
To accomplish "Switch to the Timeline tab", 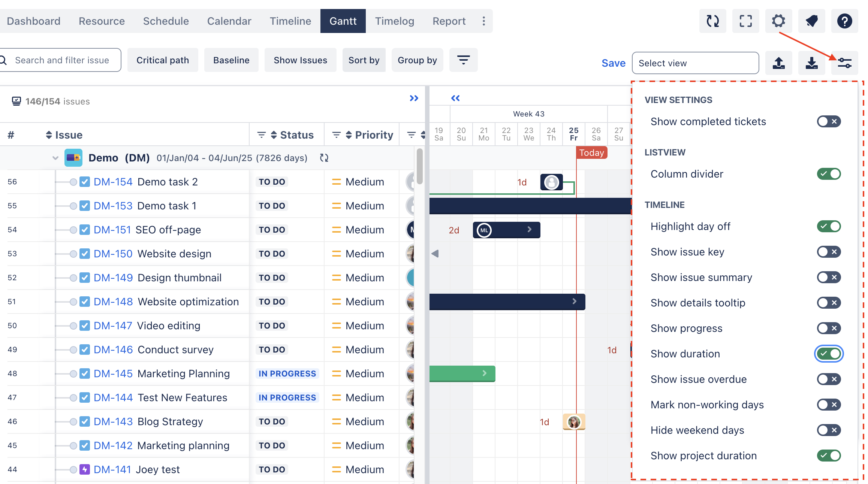I will [x=290, y=21].
